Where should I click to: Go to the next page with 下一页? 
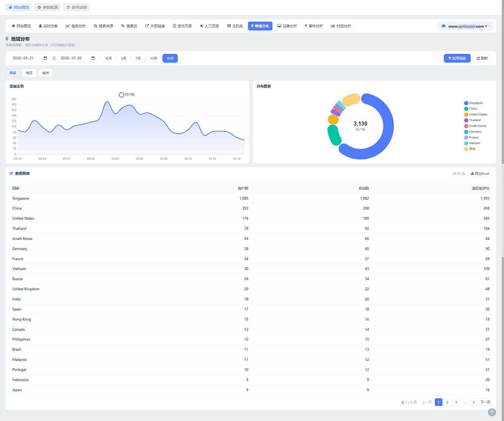[x=485, y=402]
